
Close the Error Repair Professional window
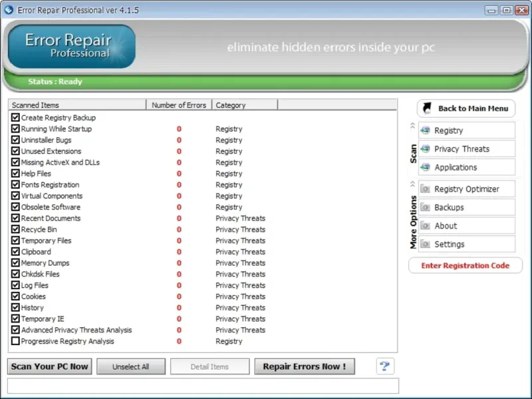521,10
